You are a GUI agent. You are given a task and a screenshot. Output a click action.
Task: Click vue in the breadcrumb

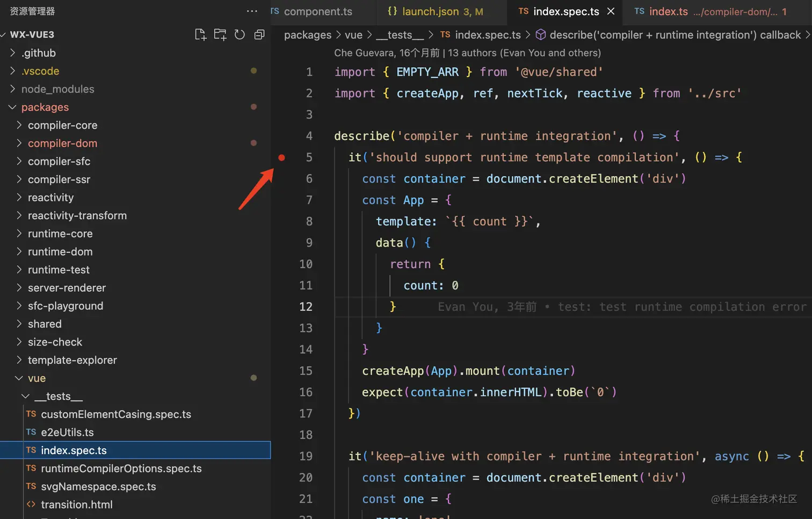point(353,35)
